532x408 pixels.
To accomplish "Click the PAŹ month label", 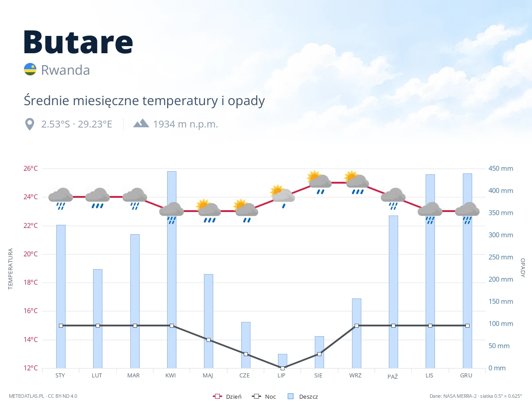I will [392, 377].
